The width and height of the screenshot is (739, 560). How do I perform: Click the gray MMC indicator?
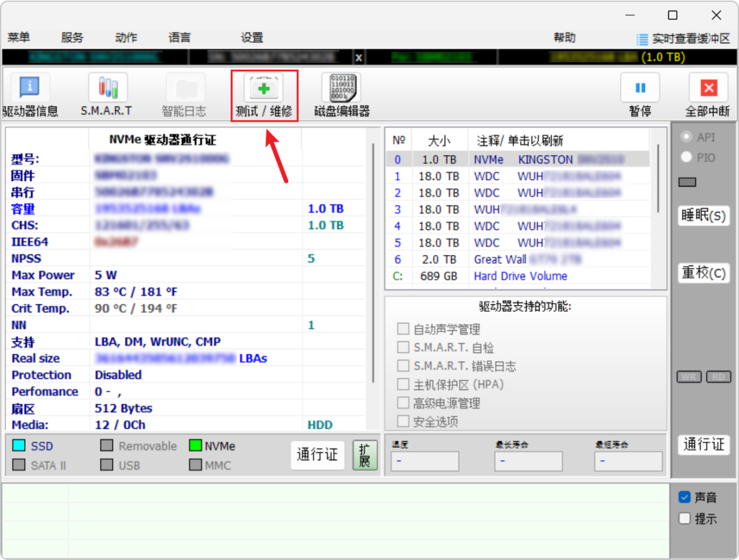tap(195, 465)
